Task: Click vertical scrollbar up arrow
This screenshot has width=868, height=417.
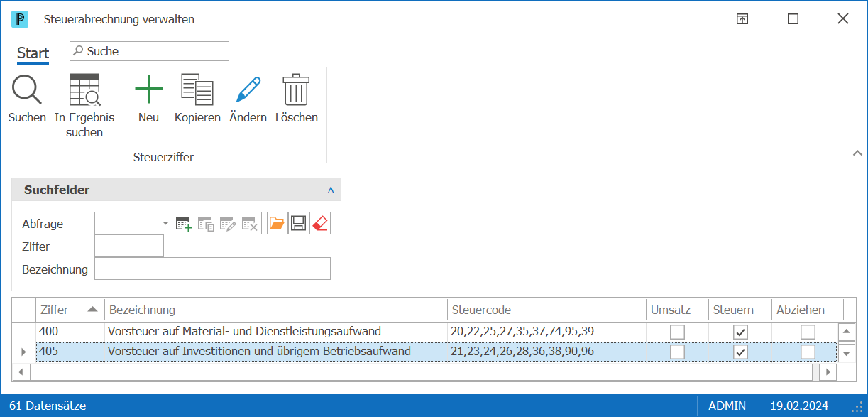Action: [846, 331]
